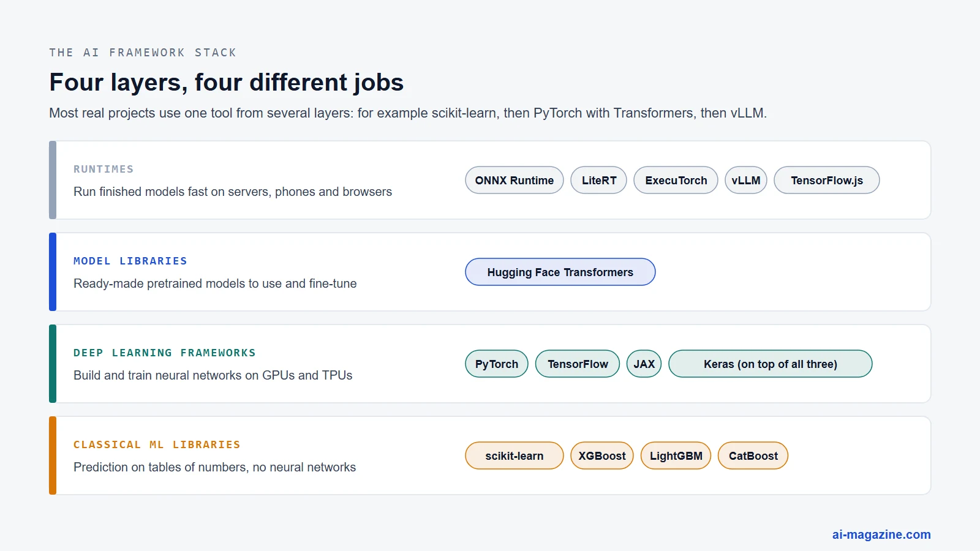This screenshot has height=551, width=980.
Task: Click the TensorFlow pill in deep learning row
Action: point(578,364)
